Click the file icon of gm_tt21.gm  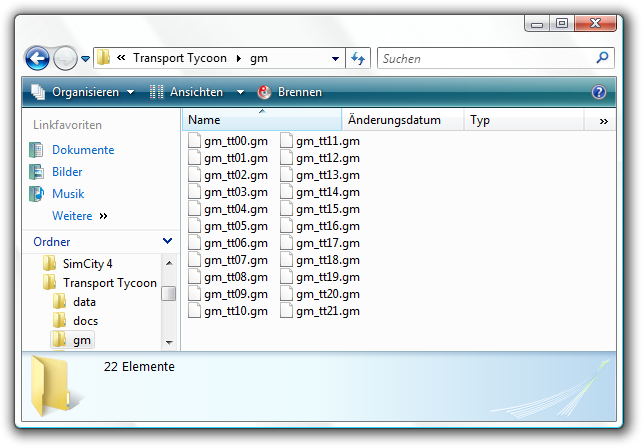(x=287, y=311)
